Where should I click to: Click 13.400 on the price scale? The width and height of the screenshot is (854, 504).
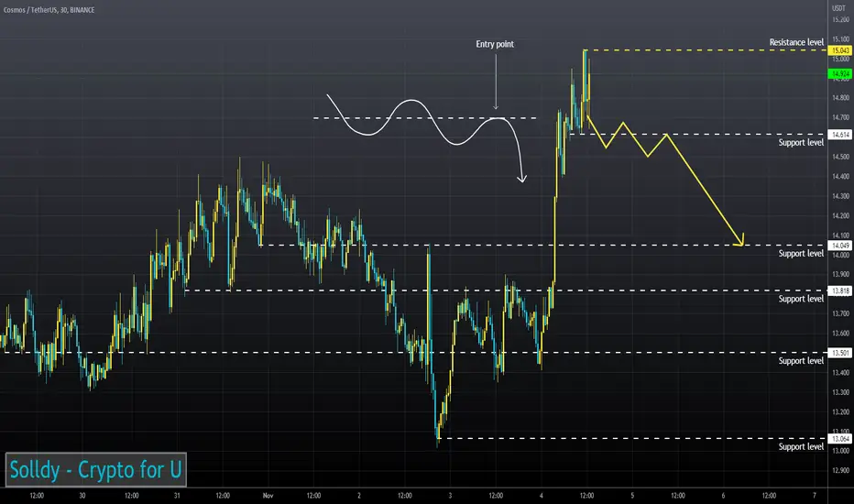[x=840, y=373]
